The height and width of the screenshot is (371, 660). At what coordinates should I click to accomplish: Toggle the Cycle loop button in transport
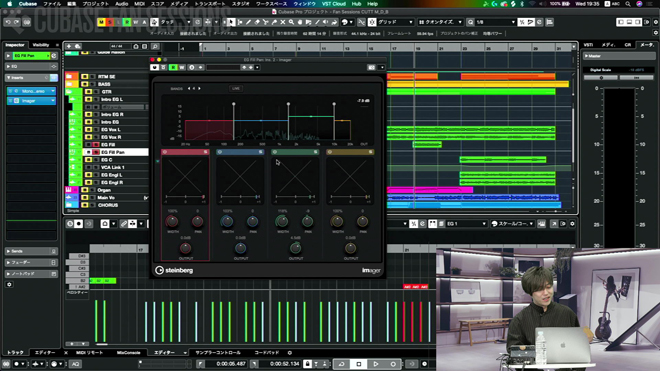point(341,364)
